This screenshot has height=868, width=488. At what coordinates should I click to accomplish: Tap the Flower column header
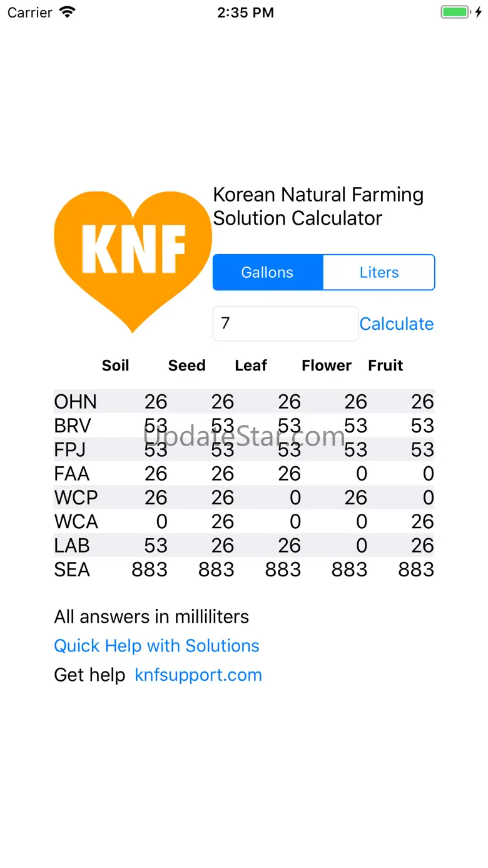click(327, 365)
